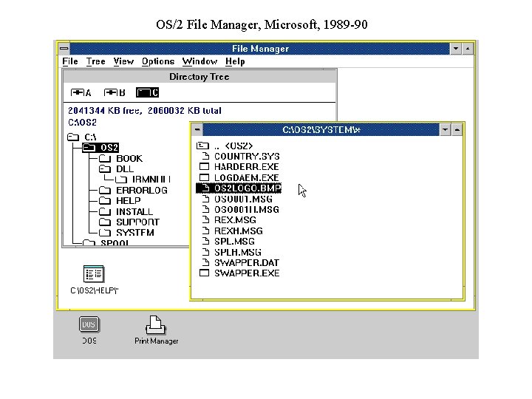Select drive B icon
This screenshot has height=399, width=532.
115,92
